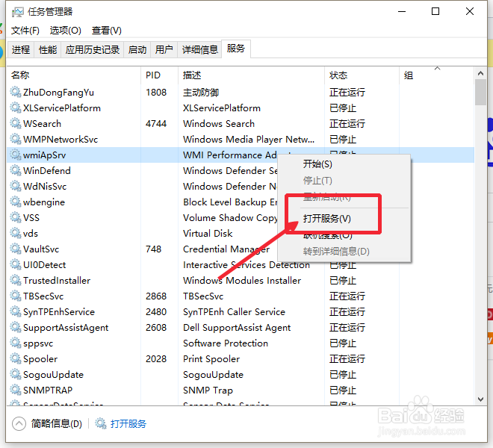Click the Dell SupportAssist Agent description
The height and width of the screenshot is (448, 493).
pyautogui.click(x=237, y=328)
